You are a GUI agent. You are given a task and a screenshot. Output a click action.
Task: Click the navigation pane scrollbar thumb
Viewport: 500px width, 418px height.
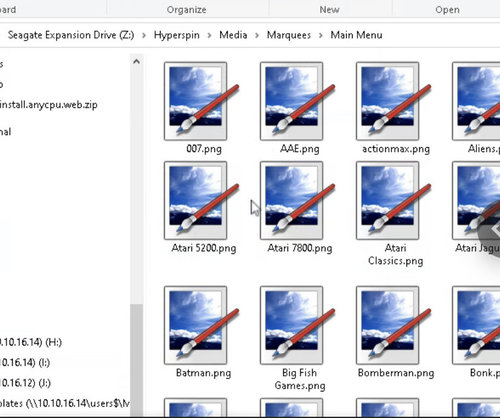tap(136, 360)
